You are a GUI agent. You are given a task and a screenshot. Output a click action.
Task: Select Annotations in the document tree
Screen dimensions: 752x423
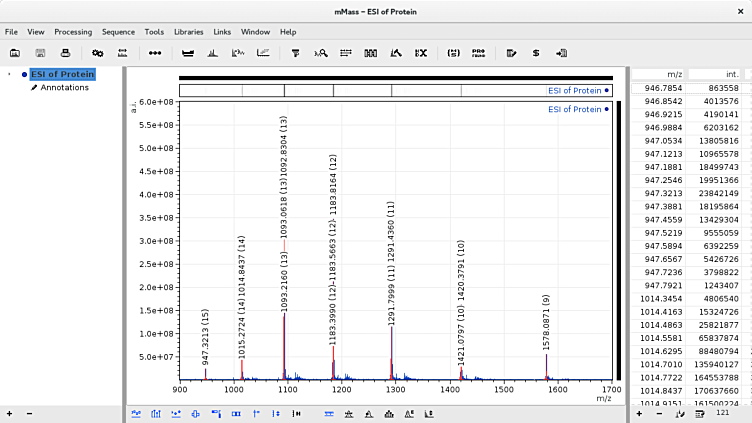click(64, 88)
